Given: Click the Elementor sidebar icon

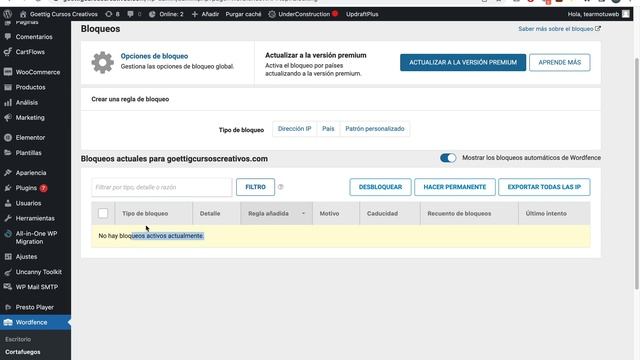Looking at the screenshot, I should click(8, 138).
